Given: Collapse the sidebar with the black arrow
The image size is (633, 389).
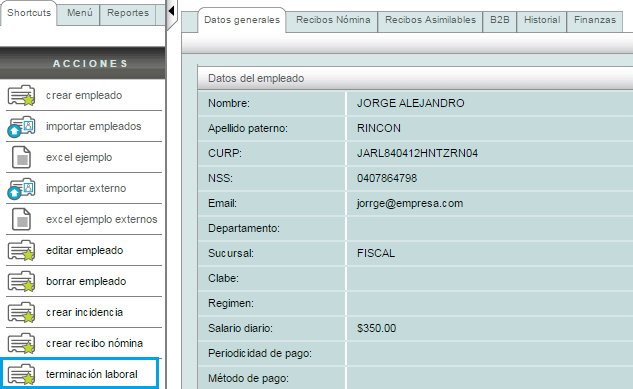Looking at the screenshot, I should pyautogui.click(x=172, y=11).
